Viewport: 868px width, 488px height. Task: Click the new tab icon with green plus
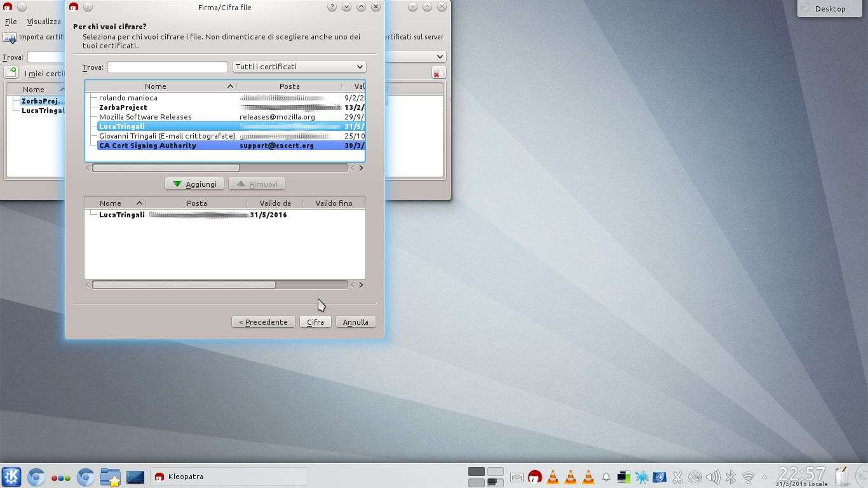[x=11, y=73]
